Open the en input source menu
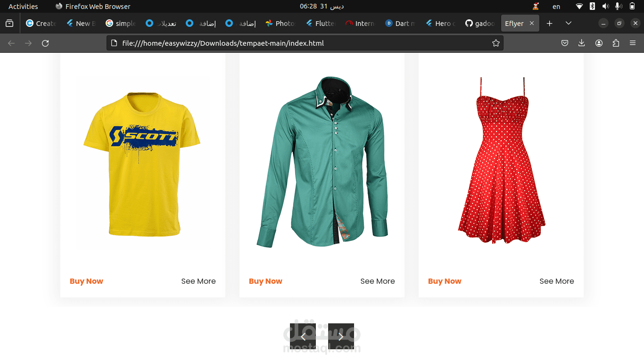 pyautogui.click(x=556, y=7)
